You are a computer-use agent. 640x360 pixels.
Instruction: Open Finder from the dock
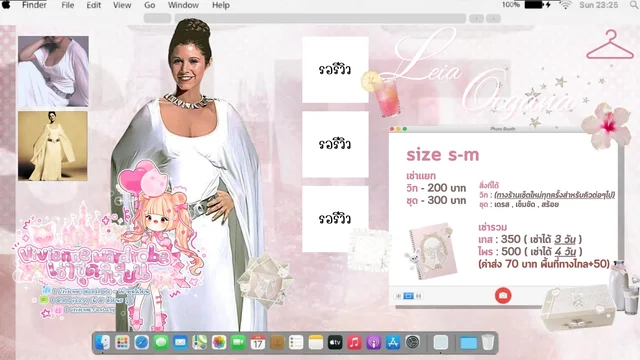point(102,342)
